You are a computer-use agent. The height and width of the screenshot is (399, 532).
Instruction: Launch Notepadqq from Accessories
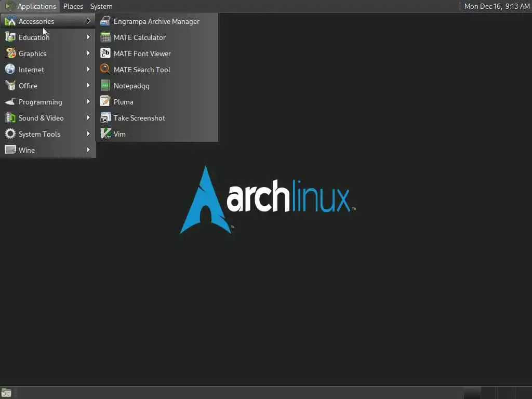pyautogui.click(x=157, y=86)
